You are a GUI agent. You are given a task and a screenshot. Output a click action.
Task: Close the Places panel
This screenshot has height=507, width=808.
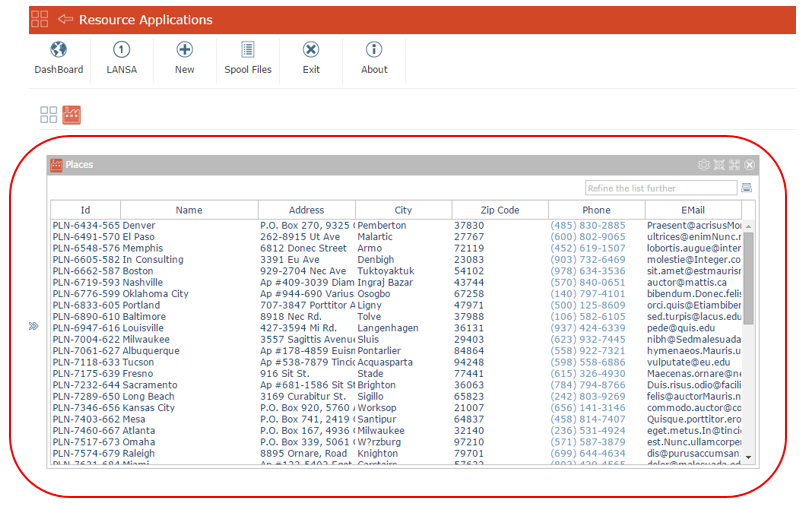click(x=750, y=165)
